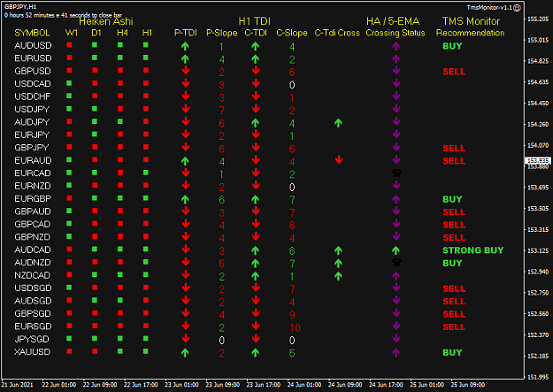Click the XAUUSD purple up crossing arrow

396,352
